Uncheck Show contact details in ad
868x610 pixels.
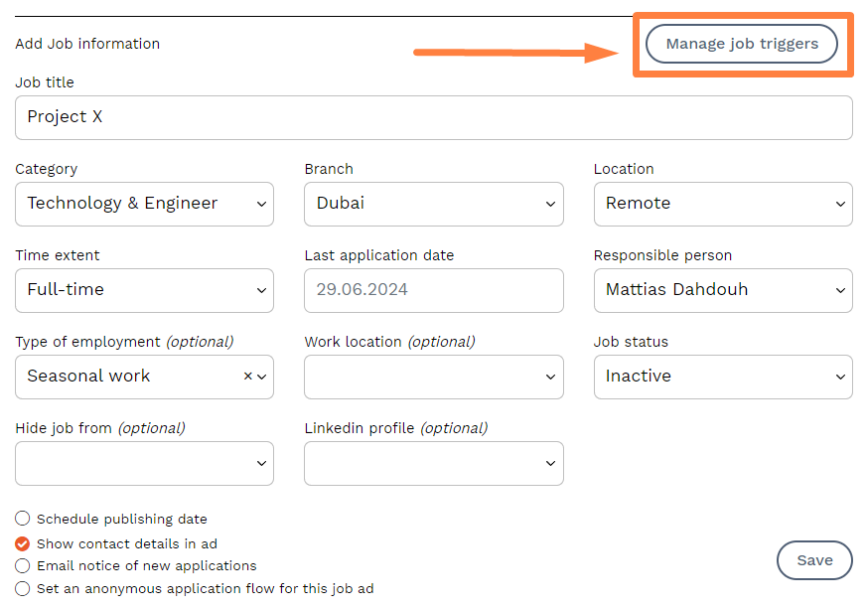click(23, 543)
